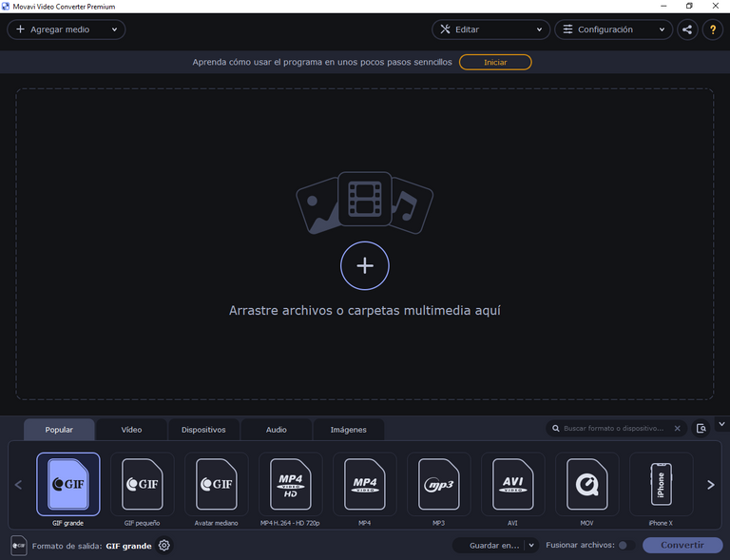Screen dimensions: 730x560
Task: Open the Imágenes tab
Action: pos(348,430)
